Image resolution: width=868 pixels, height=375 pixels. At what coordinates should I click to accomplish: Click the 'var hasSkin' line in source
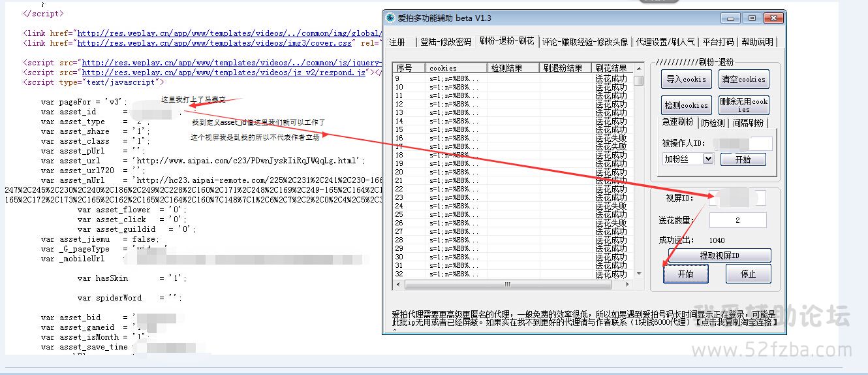coord(132,278)
